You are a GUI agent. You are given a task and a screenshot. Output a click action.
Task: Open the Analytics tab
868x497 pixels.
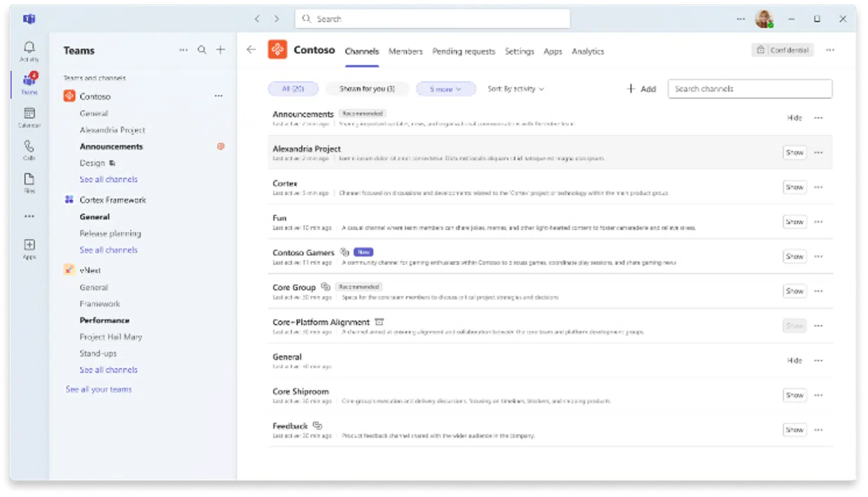coord(588,51)
